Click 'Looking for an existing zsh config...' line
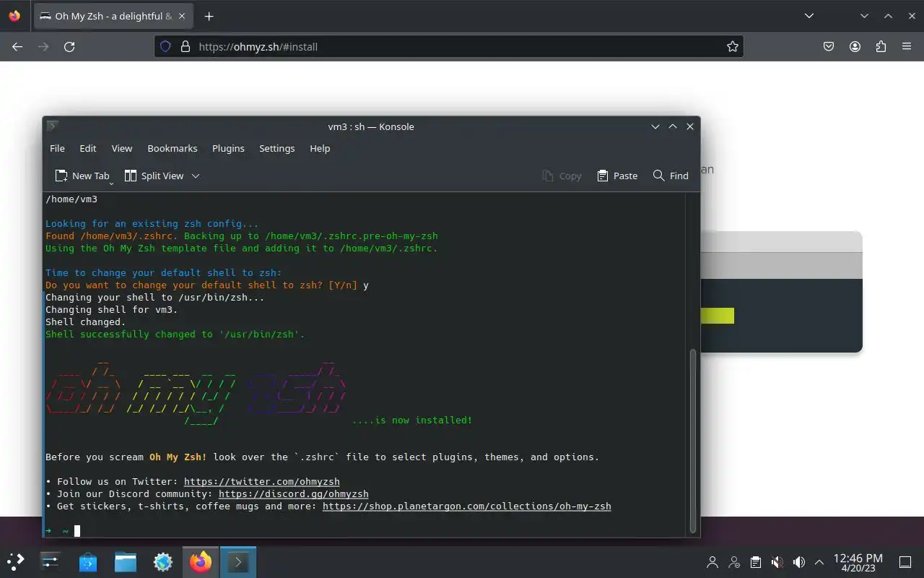The image size is (924, 578). click(x=152, y=223)
